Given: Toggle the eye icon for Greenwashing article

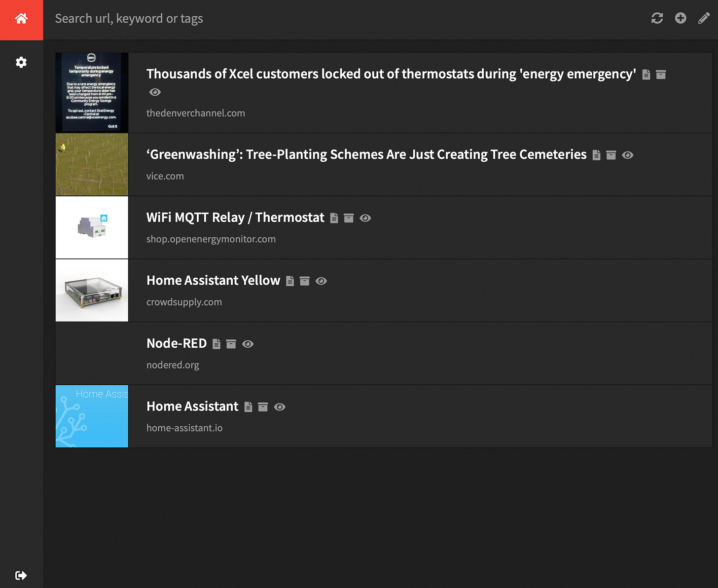Looking at the screenshot, I should pyautogui.click(x=627, y=155).
